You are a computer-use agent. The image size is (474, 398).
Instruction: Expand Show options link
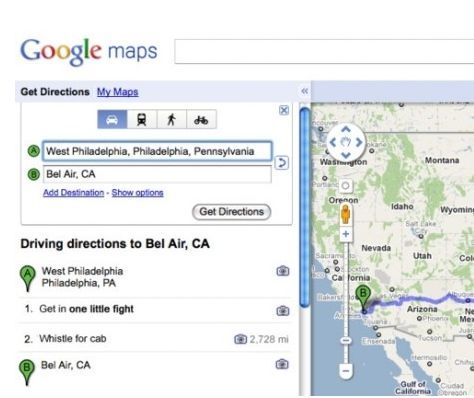point(137,193)
